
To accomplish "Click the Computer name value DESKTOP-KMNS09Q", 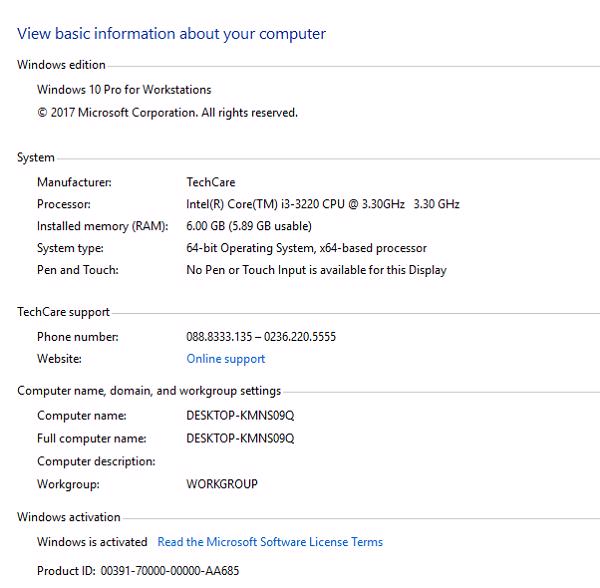I will click(240, 415).
